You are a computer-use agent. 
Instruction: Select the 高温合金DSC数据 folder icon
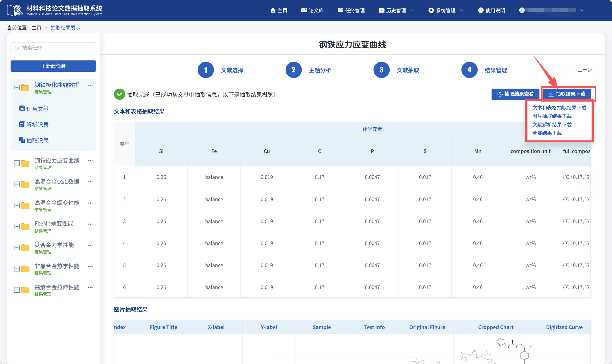[25, 184]
